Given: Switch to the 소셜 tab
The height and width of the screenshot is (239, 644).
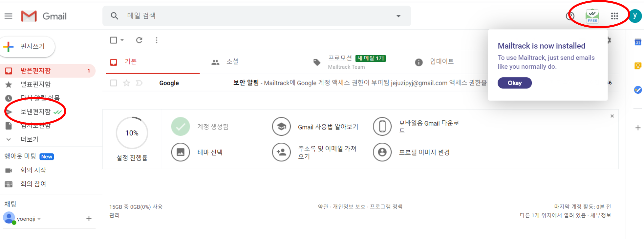Looking at the screenshot, I should 254,62.
